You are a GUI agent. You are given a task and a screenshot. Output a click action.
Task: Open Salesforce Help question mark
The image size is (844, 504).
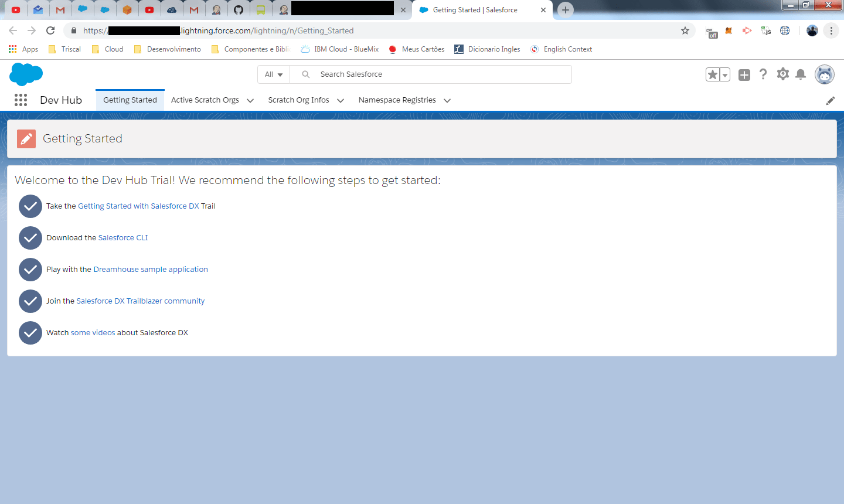[x=763, y=74]
